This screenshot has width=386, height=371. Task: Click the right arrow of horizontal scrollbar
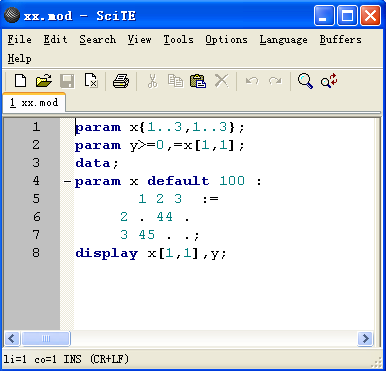click(x=365, y=339)
